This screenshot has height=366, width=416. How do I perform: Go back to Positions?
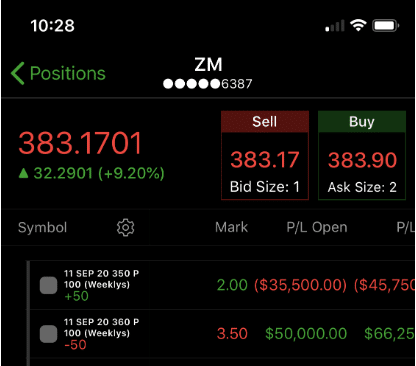click(58, 73)
